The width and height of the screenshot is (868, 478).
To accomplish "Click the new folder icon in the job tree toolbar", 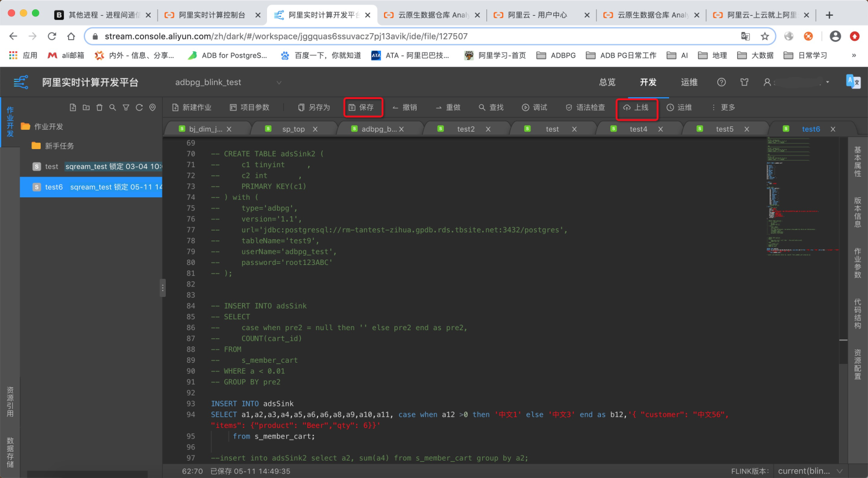I will 86,108.
